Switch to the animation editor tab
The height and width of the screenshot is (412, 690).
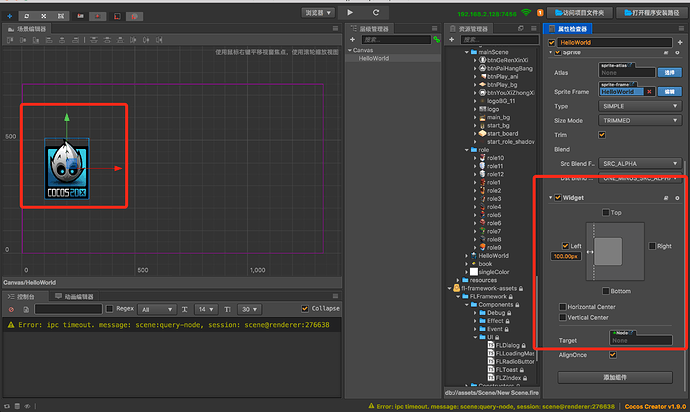coord(74,296)
